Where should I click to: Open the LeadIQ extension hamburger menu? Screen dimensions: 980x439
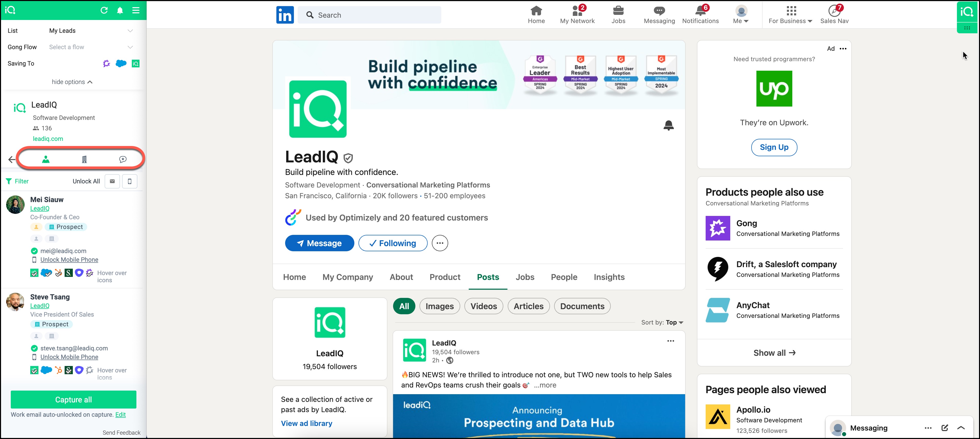point(136,10)
